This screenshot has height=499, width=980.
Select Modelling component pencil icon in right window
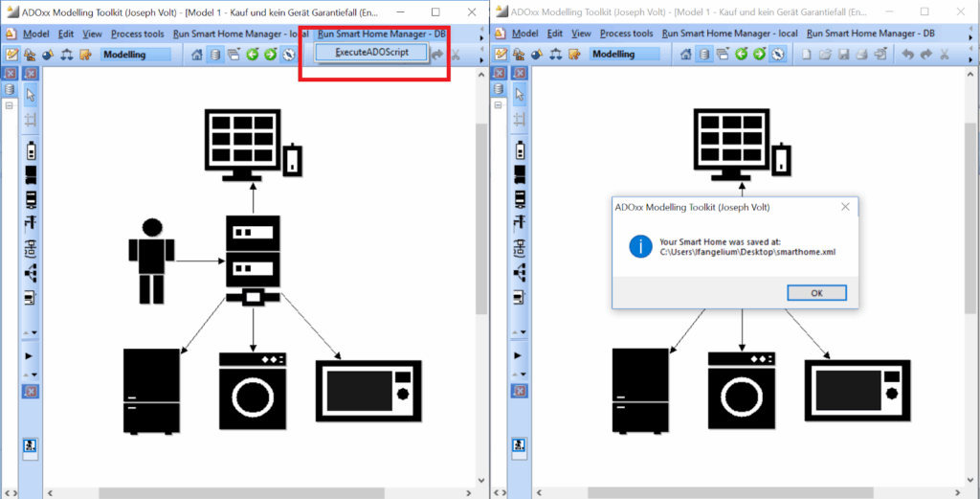(x=501, y=55)
